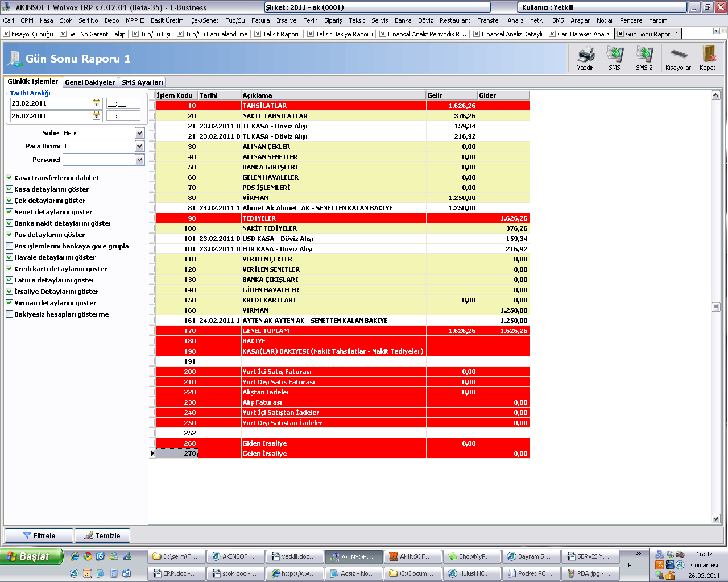Close the Taksit Raporu tab via its x
Screen dimensions: 728x582
pos(258,34)
